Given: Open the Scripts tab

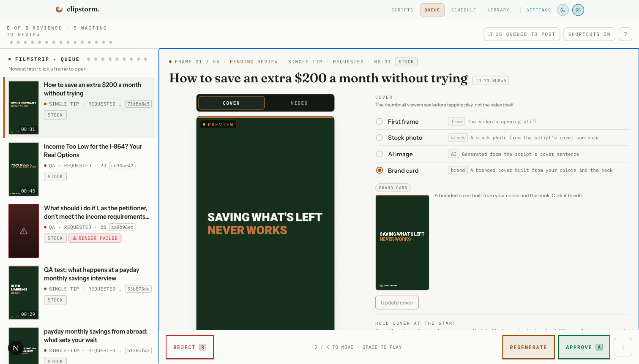Looking at the screenshot, I should [x=402, y=10].
